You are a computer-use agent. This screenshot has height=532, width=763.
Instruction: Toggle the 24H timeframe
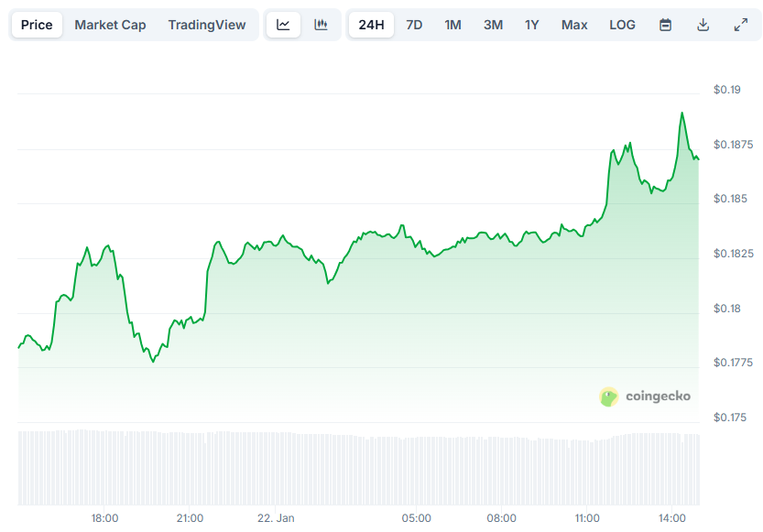(370, 25)
